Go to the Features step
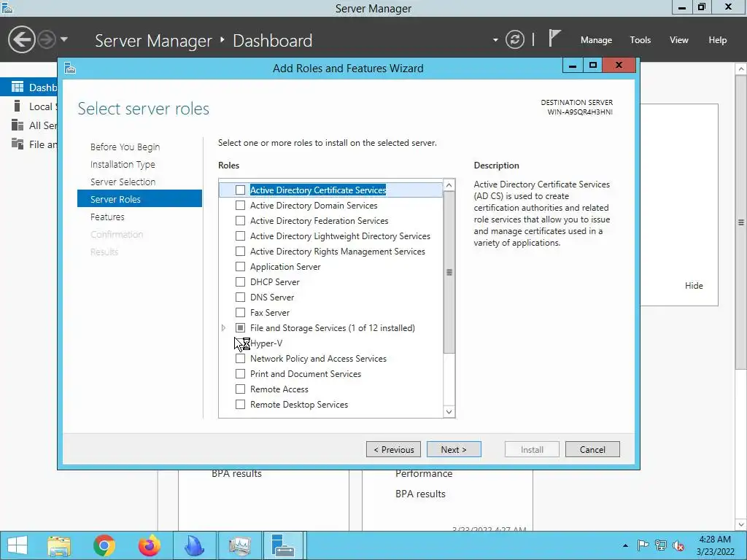Image resolution: width=747 pixels, height=560 pixels. click(107, 217)
